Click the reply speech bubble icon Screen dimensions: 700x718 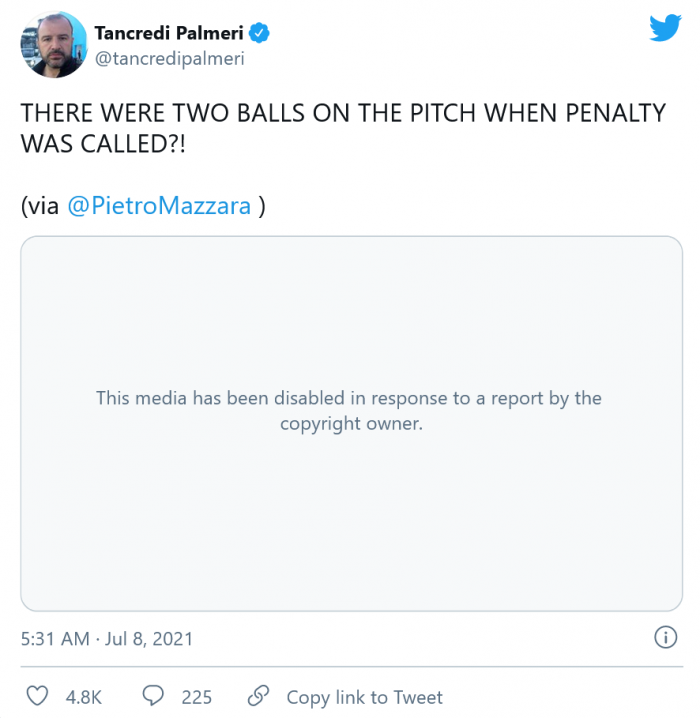[153, 696]
